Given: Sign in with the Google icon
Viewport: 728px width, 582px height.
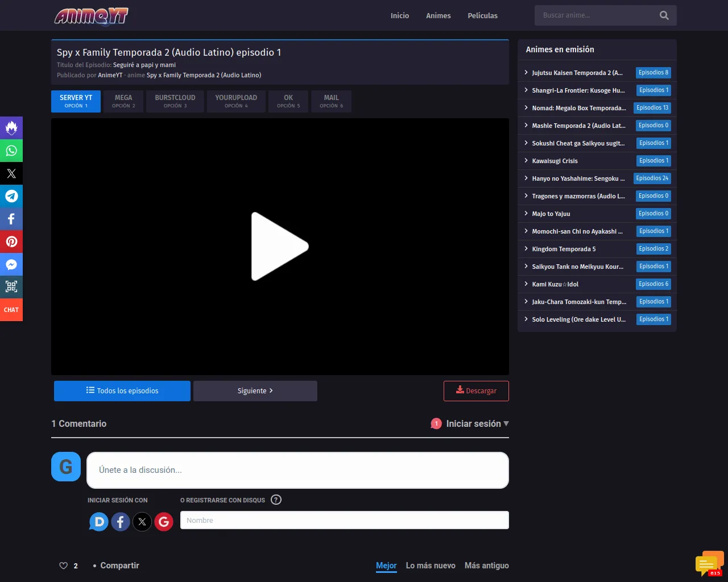Looking at the screenshot, I should tap(164, 521).
